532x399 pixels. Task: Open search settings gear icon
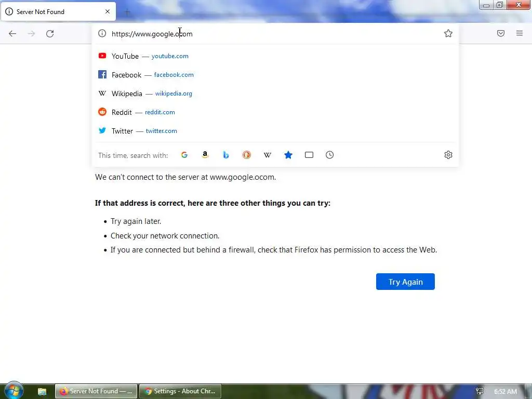pyautogui.click(x=448, y=155)
